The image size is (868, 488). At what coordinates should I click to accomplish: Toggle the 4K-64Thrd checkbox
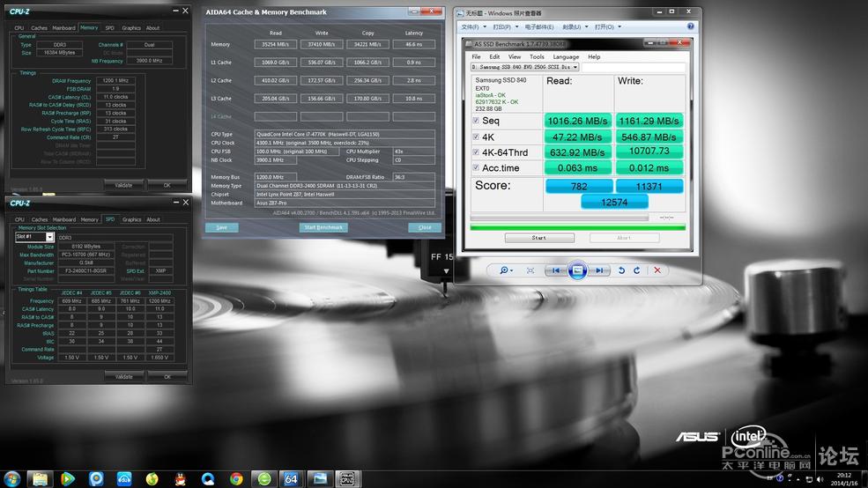pos(476,152)
